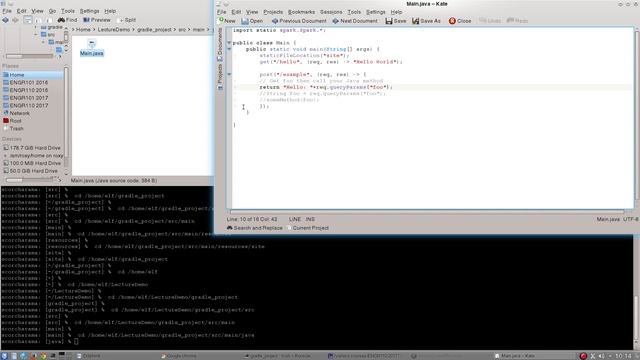Open the Settings menu in Dolphin
Image resolution: width=640 pixels, height=360 pixels.
click(x=89, y=11)
